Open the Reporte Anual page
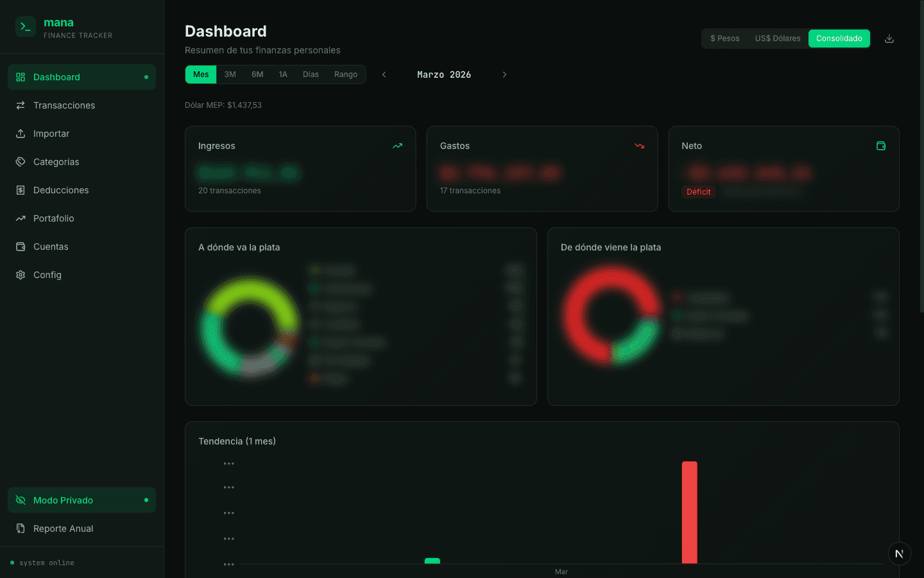924x578 pixels. point(64,529)
